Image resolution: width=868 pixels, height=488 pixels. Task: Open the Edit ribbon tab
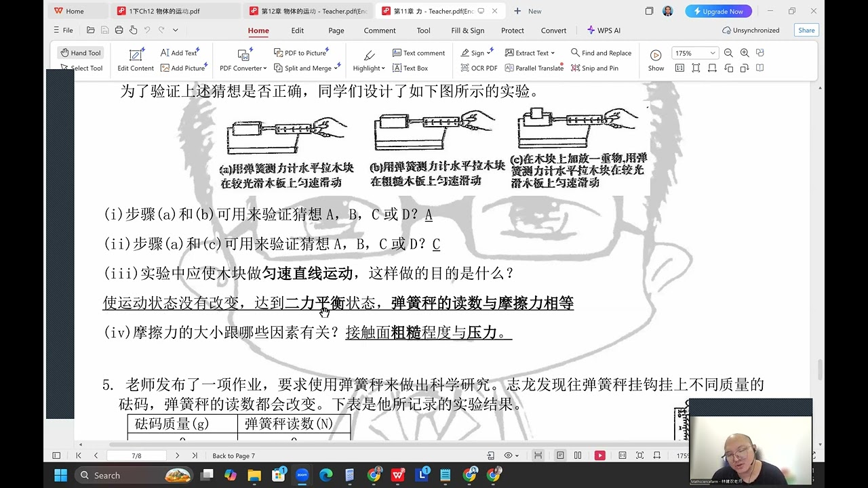pyautogui.click(x=298, y=30)
